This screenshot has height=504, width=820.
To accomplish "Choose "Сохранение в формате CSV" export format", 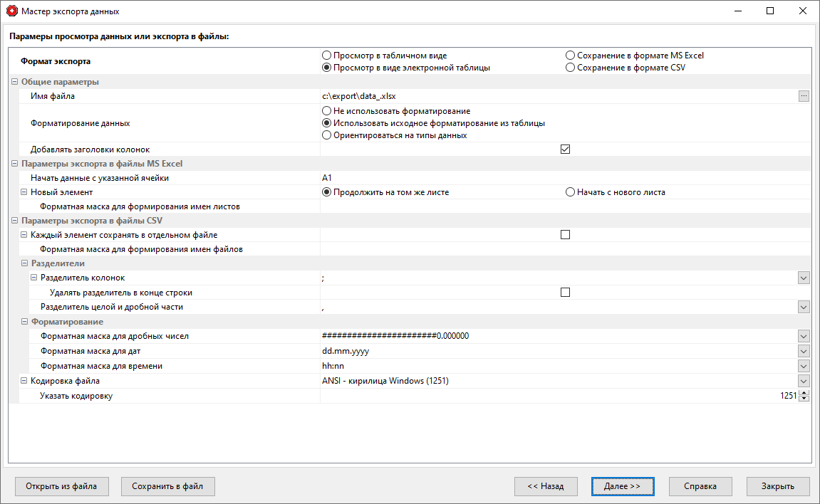I will [570, 68].
